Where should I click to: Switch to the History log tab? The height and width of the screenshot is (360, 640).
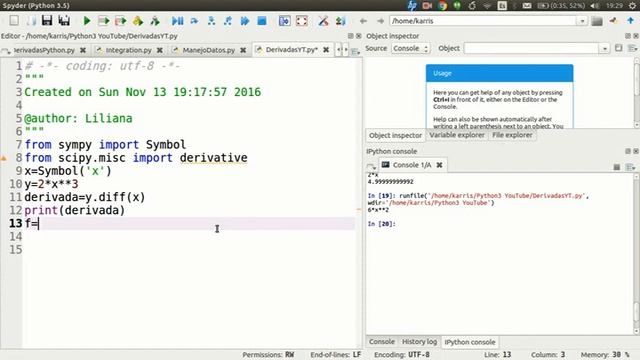(x=419, y=342)
